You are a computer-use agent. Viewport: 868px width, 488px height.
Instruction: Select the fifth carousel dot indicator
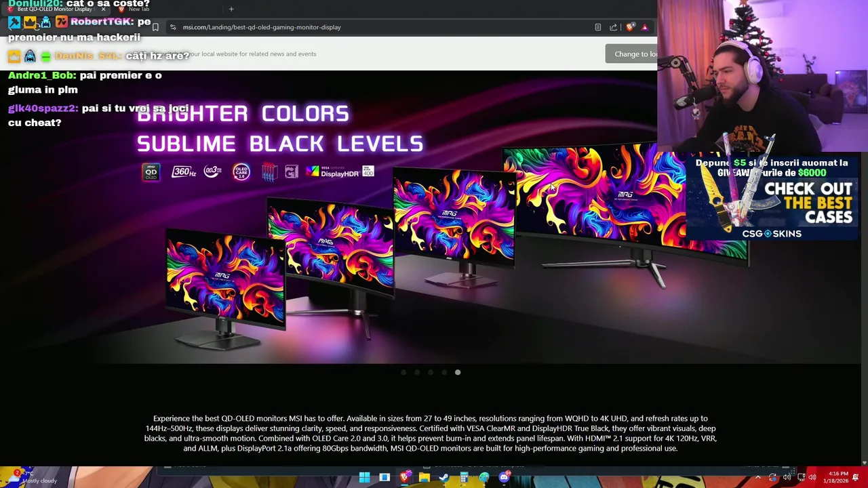tap(458, 372)
